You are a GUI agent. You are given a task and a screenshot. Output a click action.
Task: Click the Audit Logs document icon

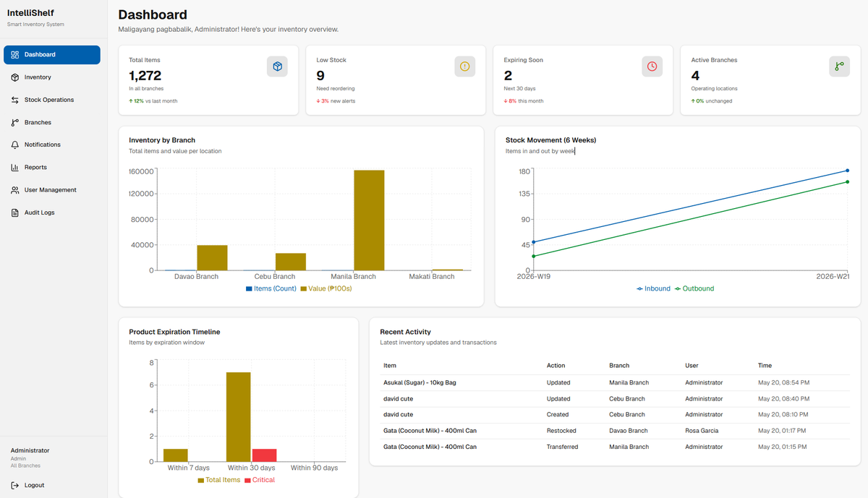coord(15,212)
